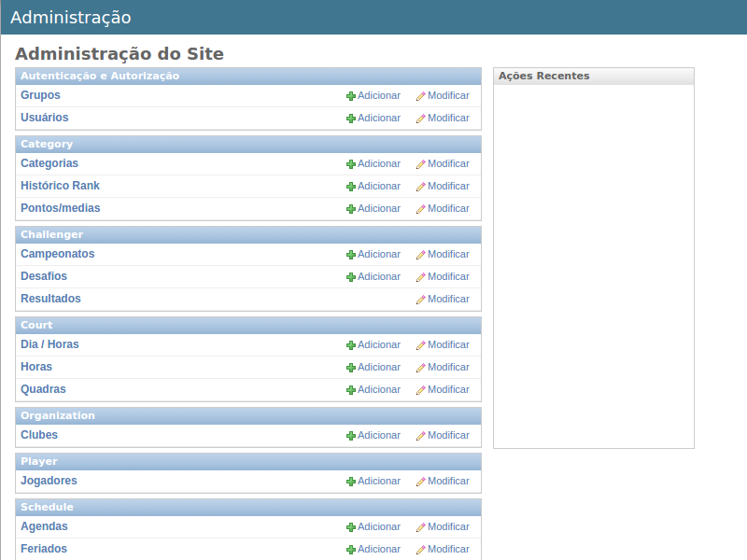Click the plus icon in Clubes row
Image resolution: width=747 pixels, height=560 pixels.
[x=351, y=436]
